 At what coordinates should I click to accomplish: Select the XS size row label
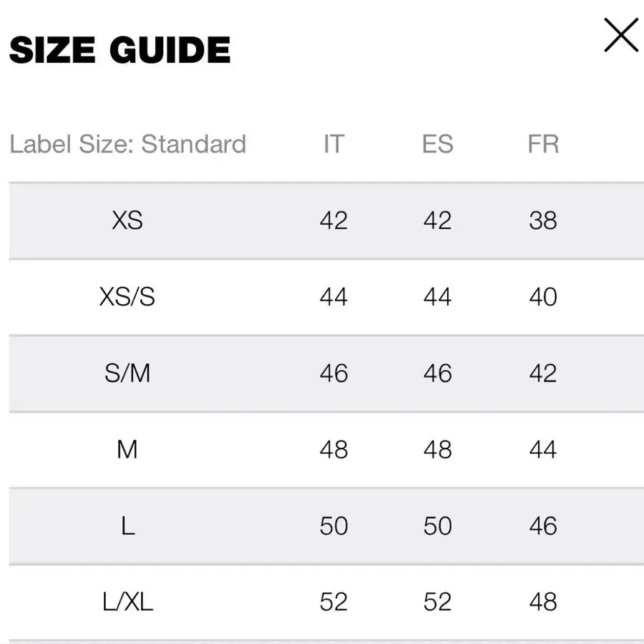(x=127, y=220)
